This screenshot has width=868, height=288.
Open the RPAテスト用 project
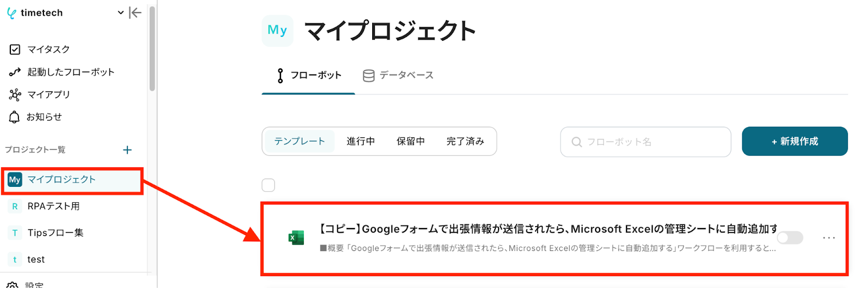pos(54,206)
